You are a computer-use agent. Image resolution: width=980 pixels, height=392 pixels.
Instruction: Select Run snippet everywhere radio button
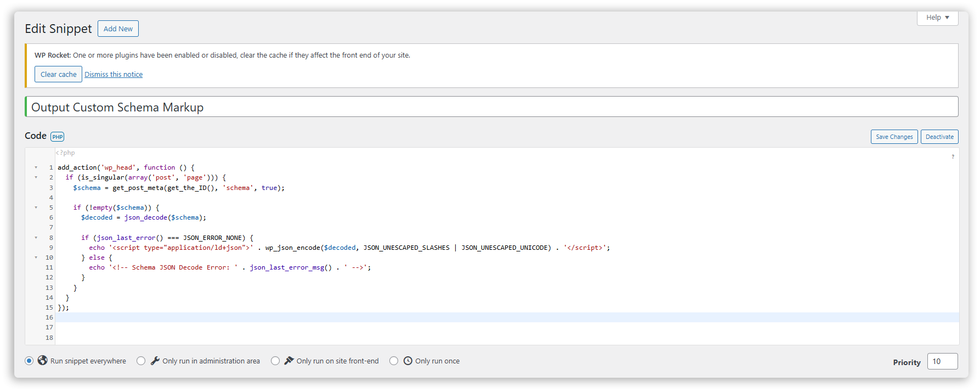[x=29, y=361]
